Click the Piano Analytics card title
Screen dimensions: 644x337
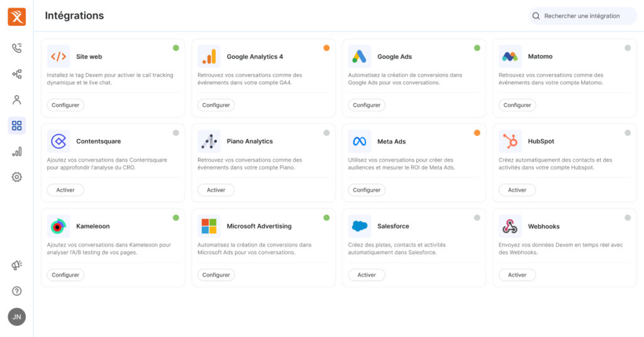[x=250, y=141]
